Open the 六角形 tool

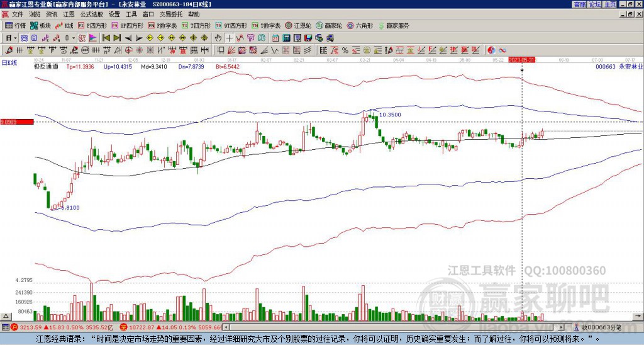click(360, 25)
